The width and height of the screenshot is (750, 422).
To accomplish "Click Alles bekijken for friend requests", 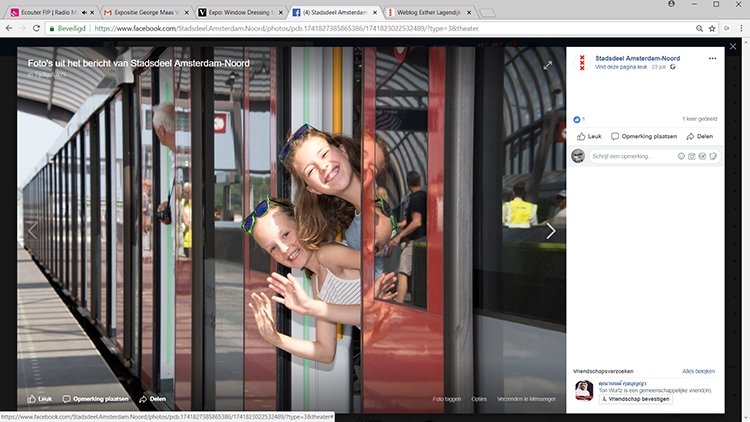I will point(698,371).
